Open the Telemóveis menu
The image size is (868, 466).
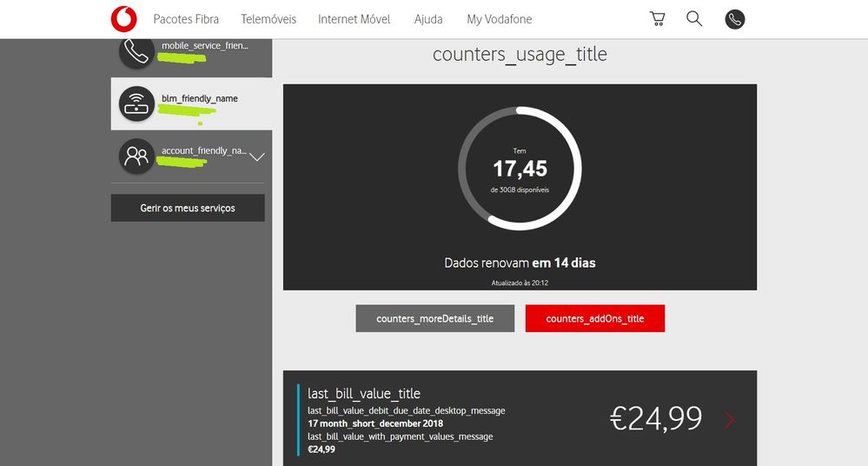(x=268, y=19)
